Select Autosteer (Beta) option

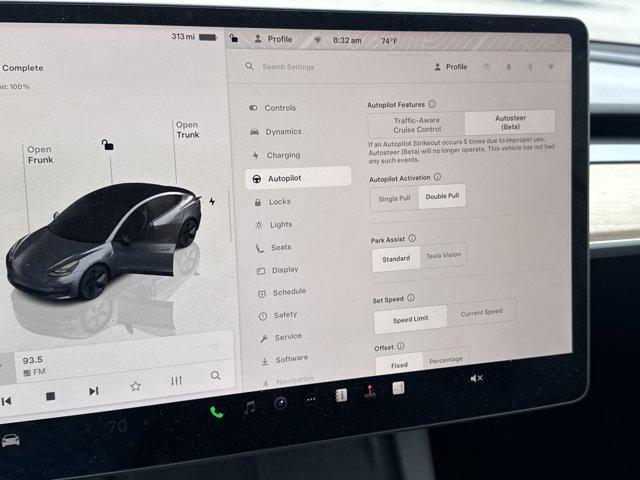click(x=510, y=122)
